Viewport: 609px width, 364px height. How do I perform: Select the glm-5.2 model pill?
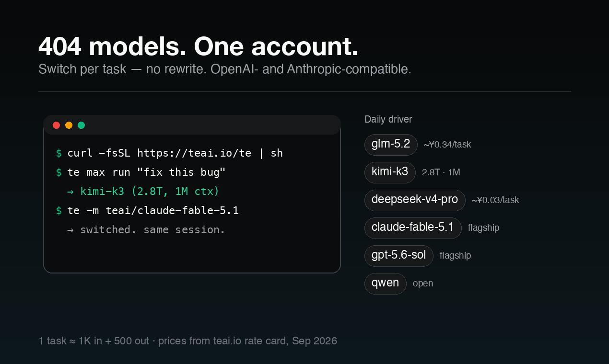point(391,144)
